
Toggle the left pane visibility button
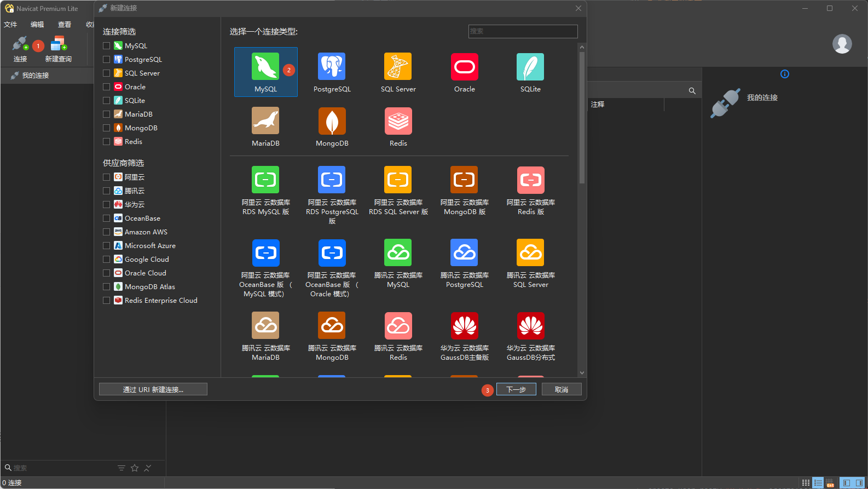pos(846,483)
